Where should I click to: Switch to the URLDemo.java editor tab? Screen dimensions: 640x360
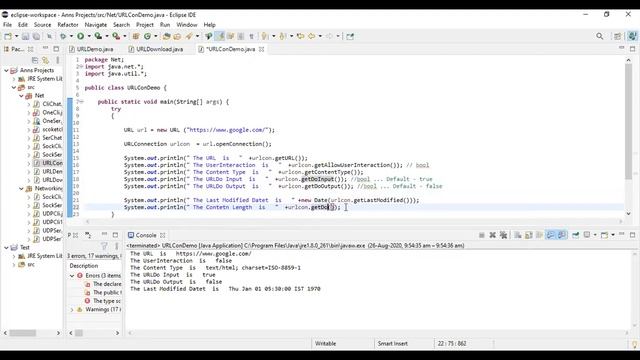91,49
